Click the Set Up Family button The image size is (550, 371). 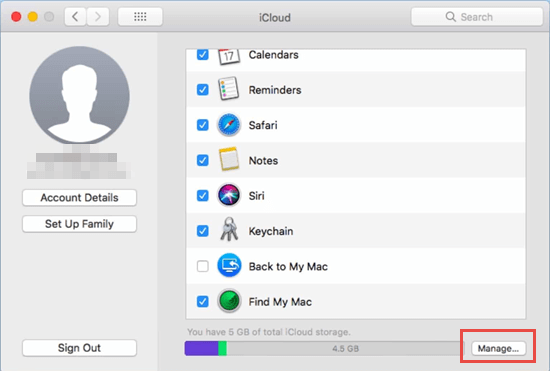tap(79, 224)
